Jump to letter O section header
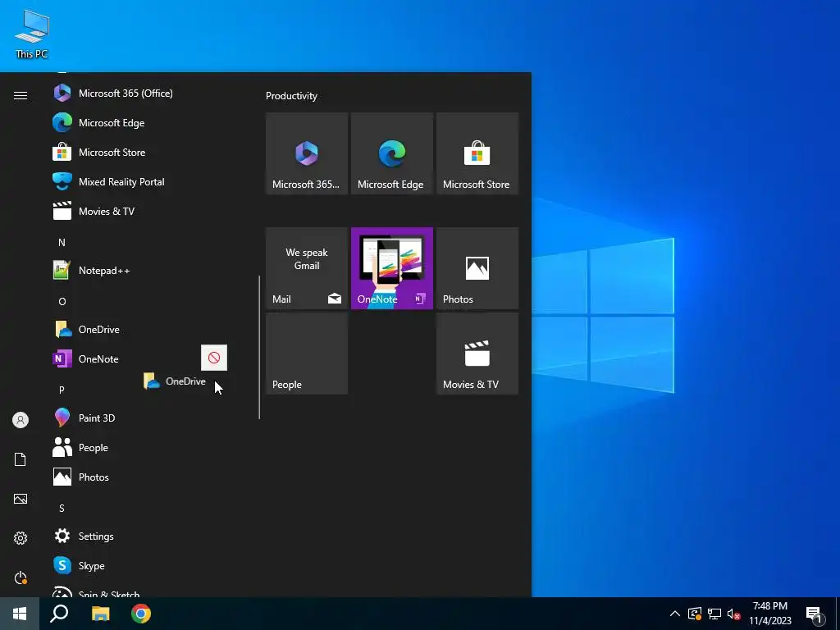 coord(62,302)
